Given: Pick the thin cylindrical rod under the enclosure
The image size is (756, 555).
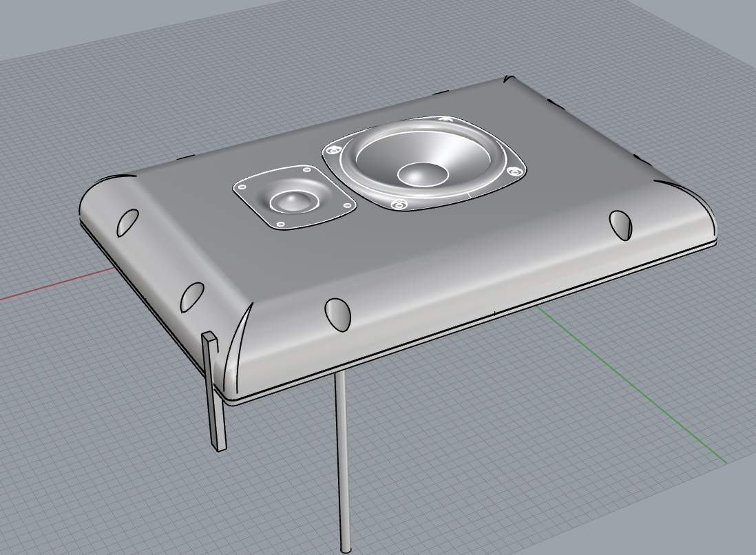Looking at the screenshot, I should 342,462.
